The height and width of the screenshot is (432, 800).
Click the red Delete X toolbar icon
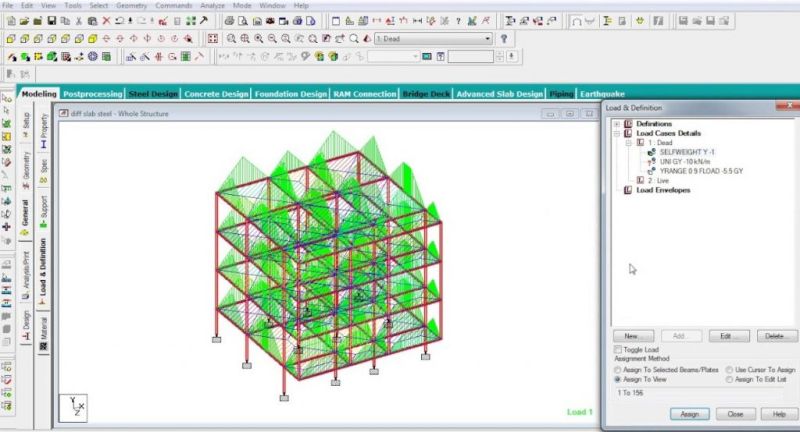coord(105,20)
